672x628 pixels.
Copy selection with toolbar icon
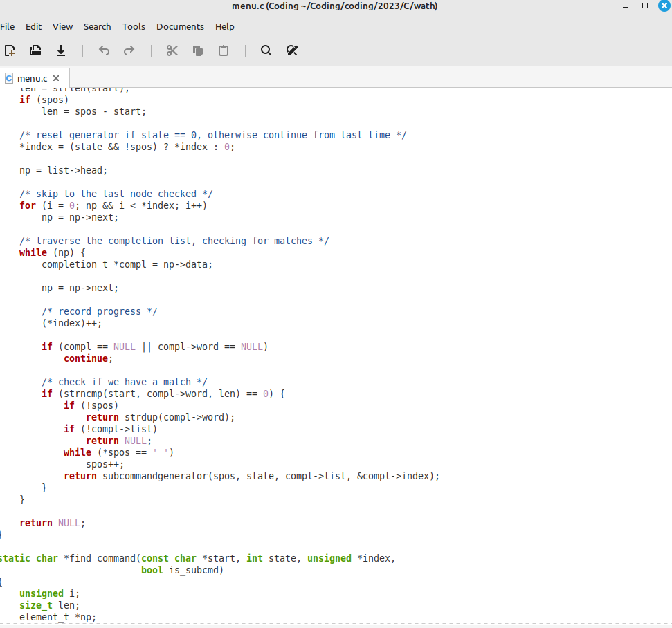click(197, 50)
